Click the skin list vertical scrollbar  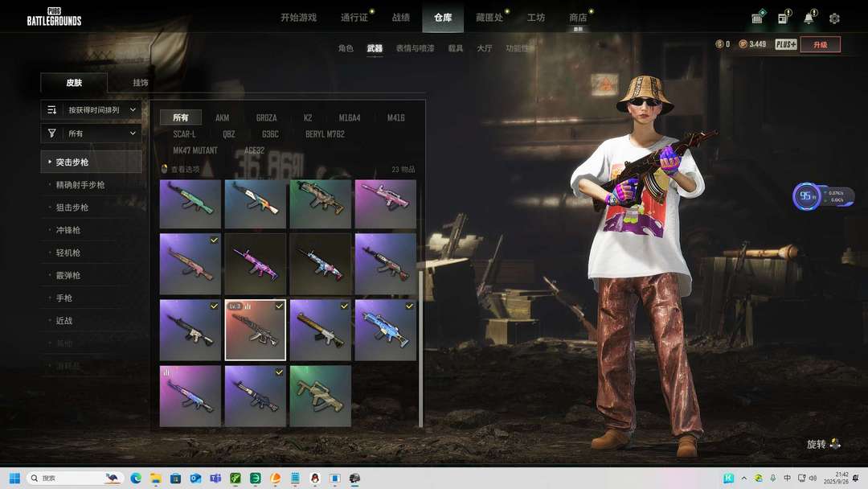420,349
